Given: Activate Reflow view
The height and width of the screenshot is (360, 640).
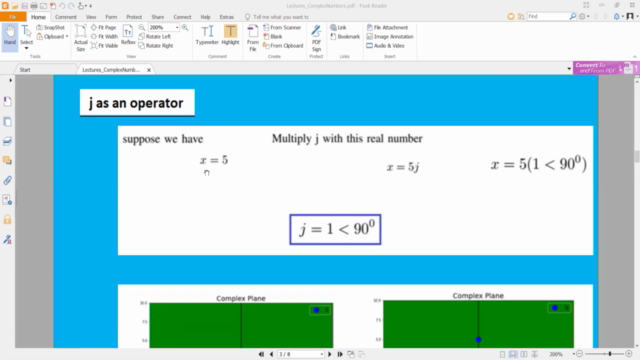Looking at the screenshot, I should 128,35.
